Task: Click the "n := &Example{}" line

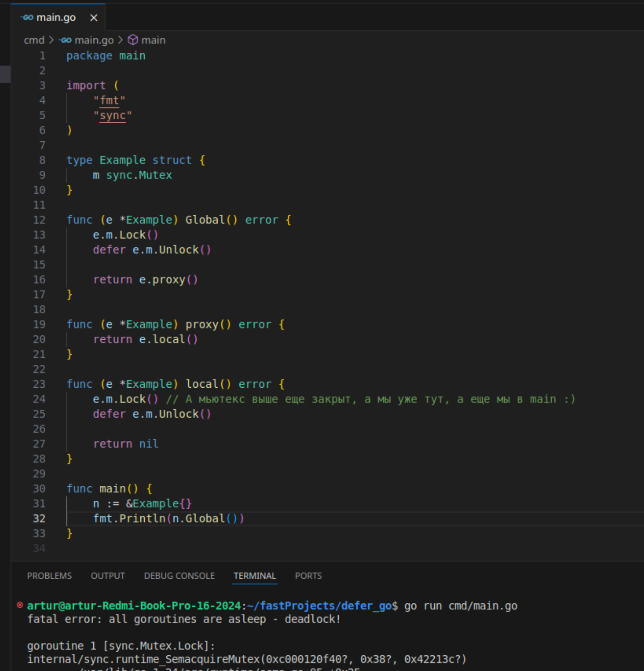Action: 142,504
